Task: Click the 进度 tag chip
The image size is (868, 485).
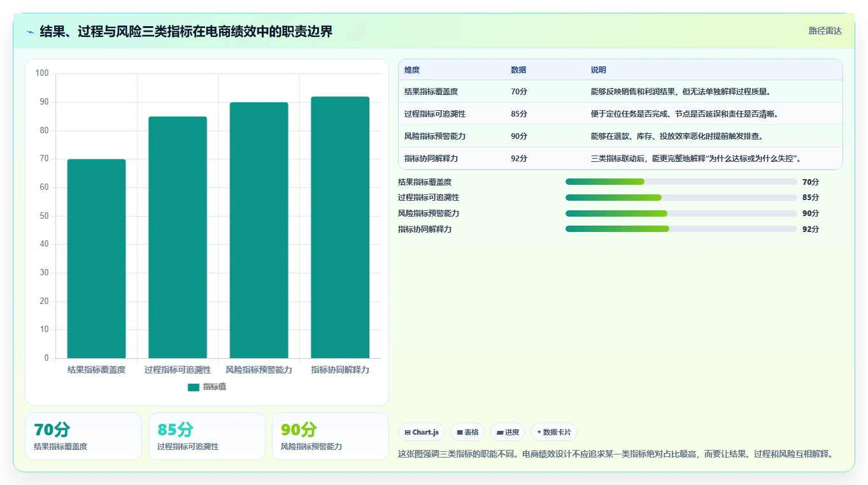Action: tap(508, 432)
